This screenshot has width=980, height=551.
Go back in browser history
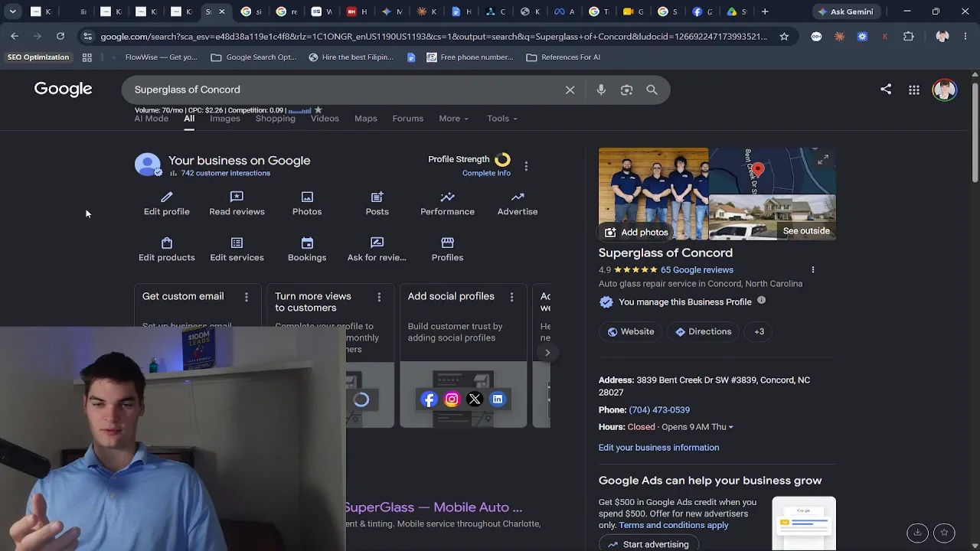[15, 36]
